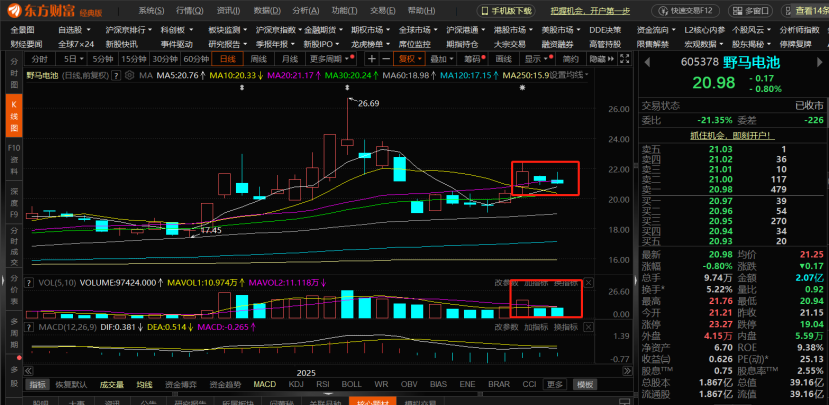Image resolution: width=829 pixels, height=405 pixels.
Task: Open F10资料 in the left sidebar
Action: (x=14, y=157)
